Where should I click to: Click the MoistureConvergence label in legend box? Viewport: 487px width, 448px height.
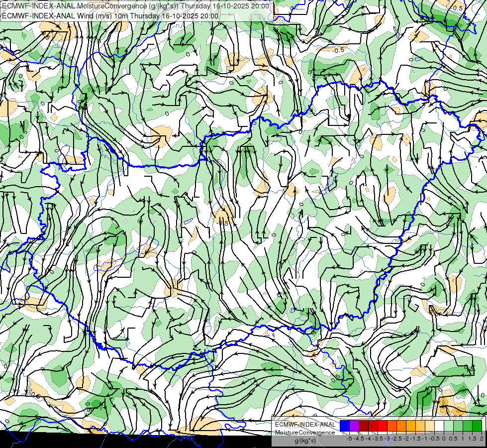click(x=305, y=433)
